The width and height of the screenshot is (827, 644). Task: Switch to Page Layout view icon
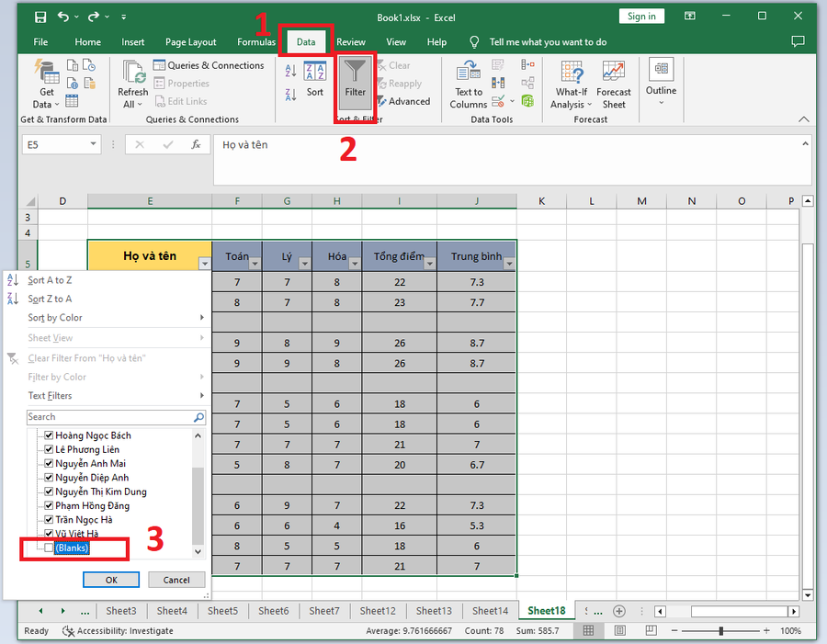click(x=619, y=630)
